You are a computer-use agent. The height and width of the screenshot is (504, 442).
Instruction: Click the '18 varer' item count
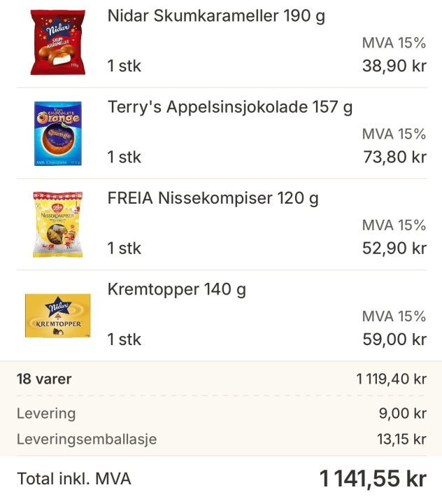click(44, 380)
